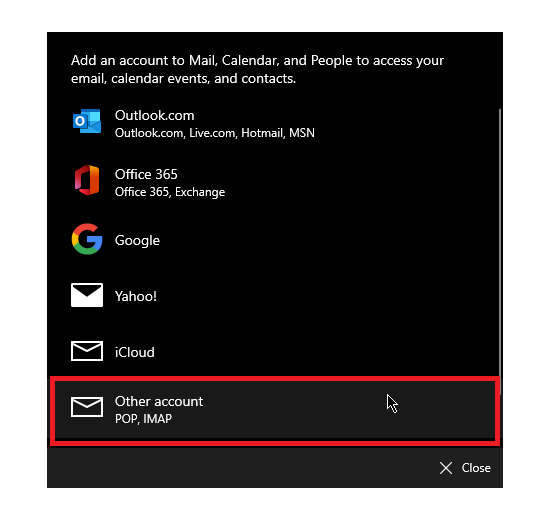Click the 'POP, IMAP' subtitle text

pos(143,419)
